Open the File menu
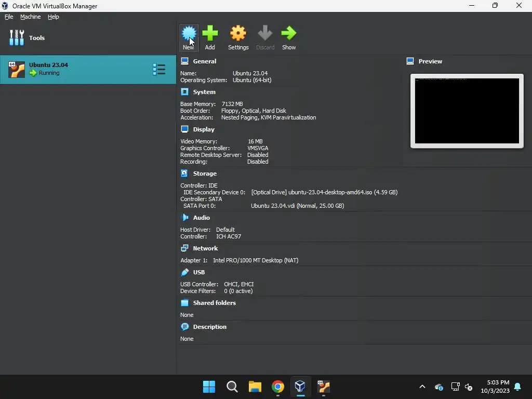 pos(9,17)
